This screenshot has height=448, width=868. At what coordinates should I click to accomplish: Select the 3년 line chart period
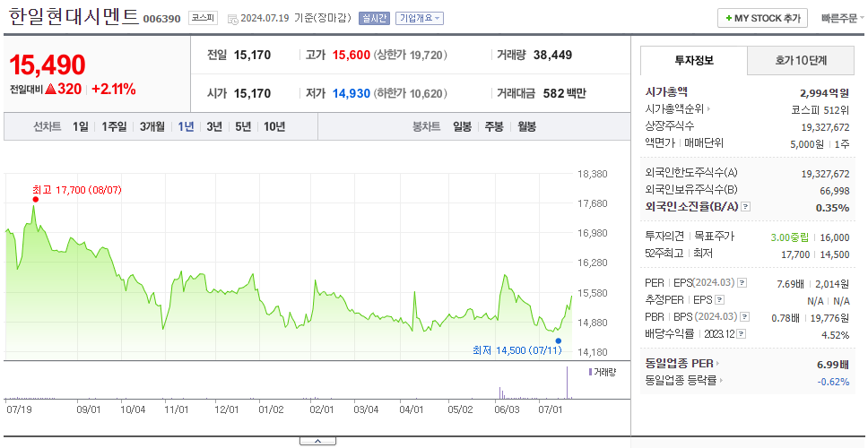tap(214, 126)
